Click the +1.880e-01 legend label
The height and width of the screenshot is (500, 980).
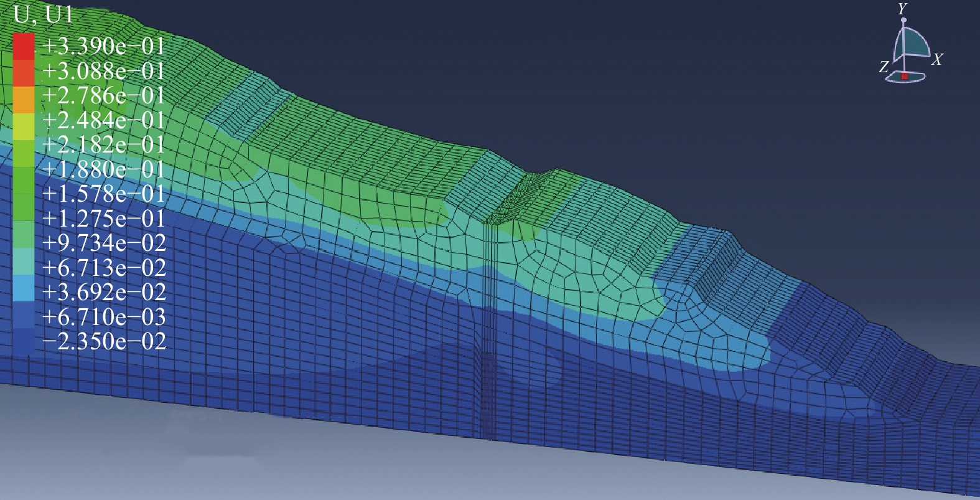[x=103, y=169]
